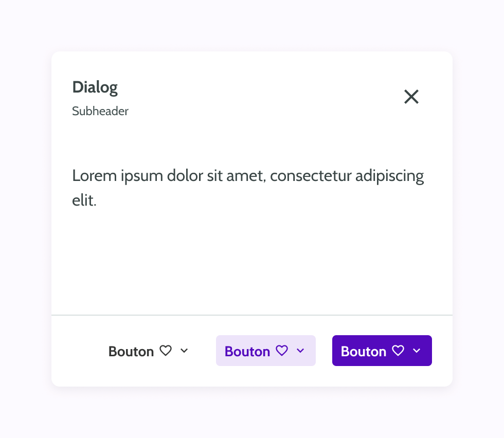Click the light purple Bouton button label

[247, 351]
